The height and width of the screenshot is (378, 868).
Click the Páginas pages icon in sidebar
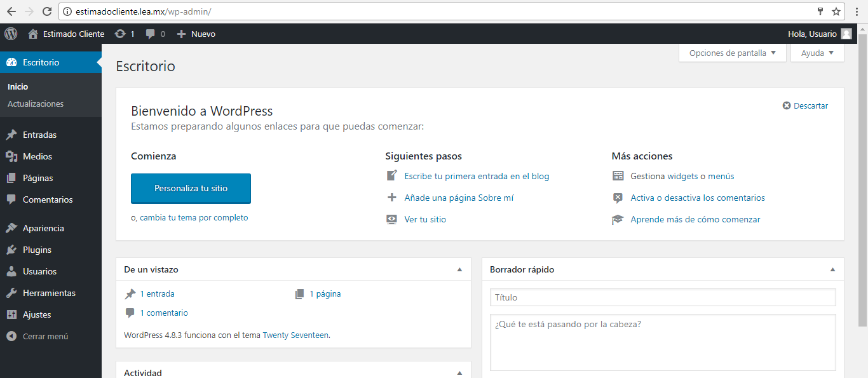11,178
